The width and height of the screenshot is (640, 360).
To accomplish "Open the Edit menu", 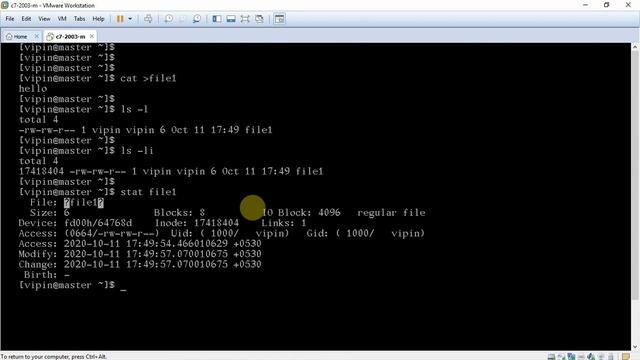I will click(x=26, y=19).
